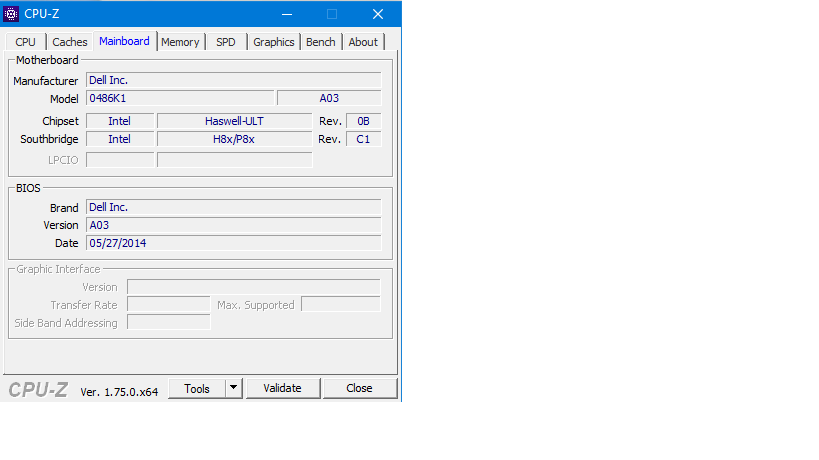Click the Close button at bottom
Screen dimensions: 819x460
(x=359, y=388)
